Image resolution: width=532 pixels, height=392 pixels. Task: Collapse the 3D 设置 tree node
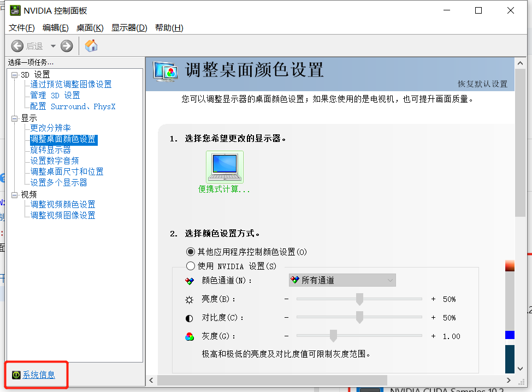pos(15,75)
